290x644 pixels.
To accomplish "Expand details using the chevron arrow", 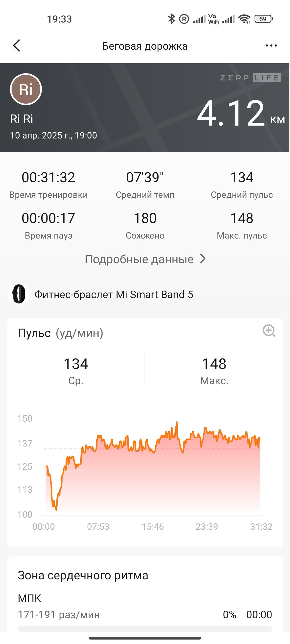I will 203,259.
